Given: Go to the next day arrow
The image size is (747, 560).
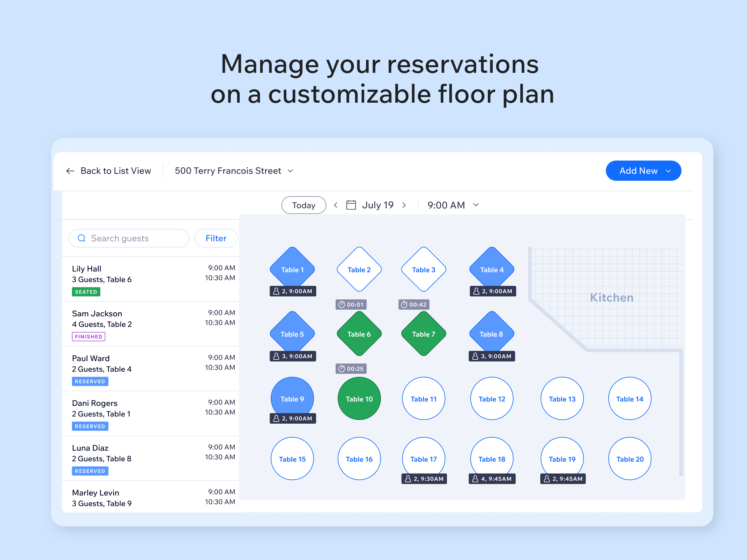Looking at the screenshot, I should coord(404,205).
